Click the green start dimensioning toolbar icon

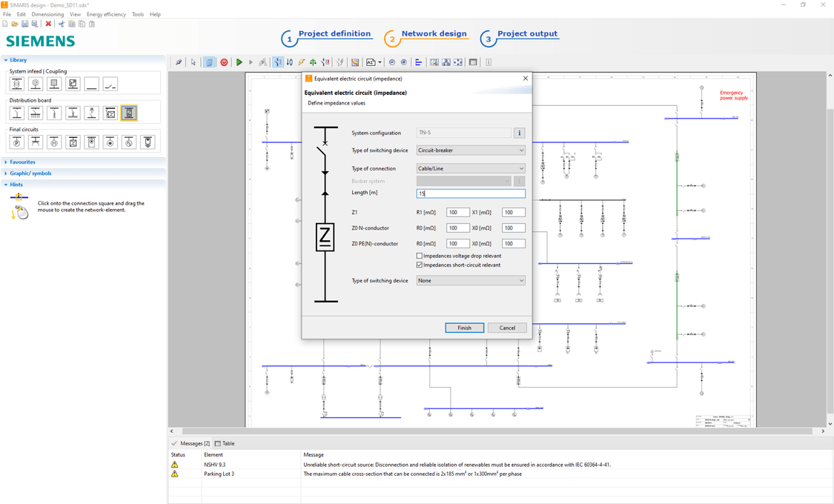pos(239,62)
